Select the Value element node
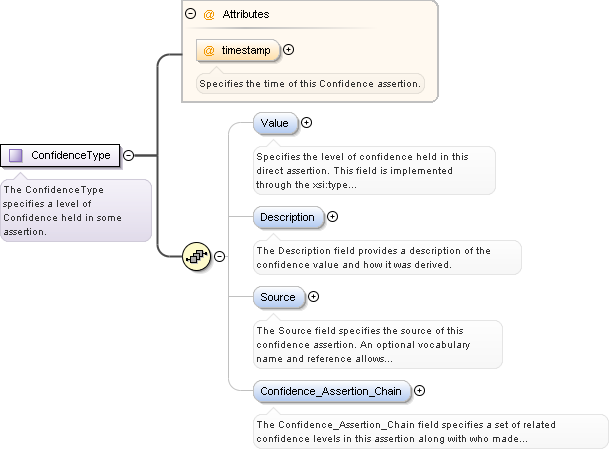Viewport: 616px width, 452px height. pyautogui.click(x=275, y=123)
